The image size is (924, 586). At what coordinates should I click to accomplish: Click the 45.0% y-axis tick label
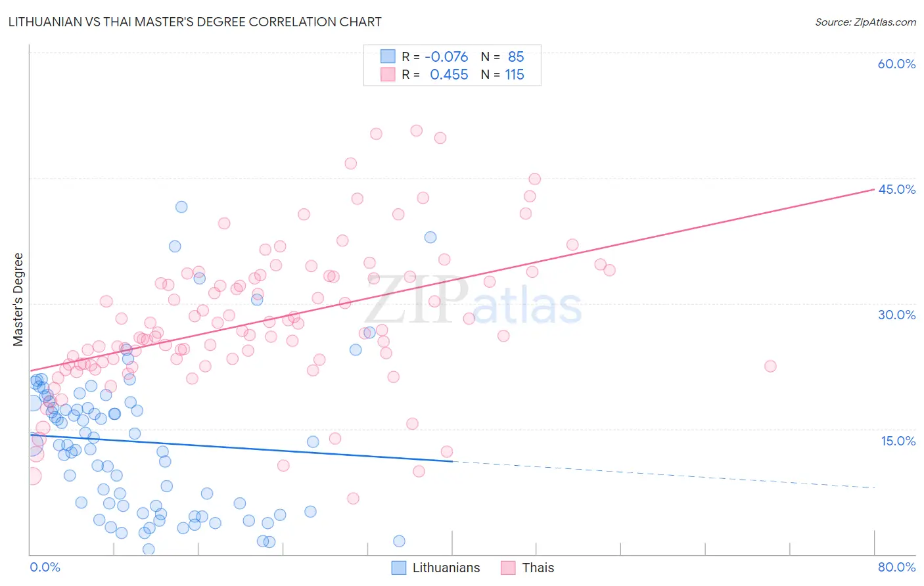(x=896, y=189)
